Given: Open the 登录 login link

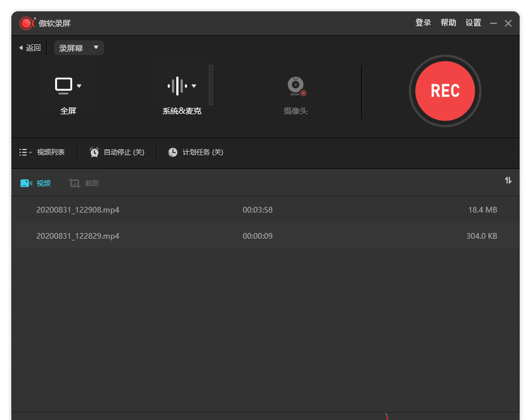Looking at the screenshot, I should click(423, 23).
